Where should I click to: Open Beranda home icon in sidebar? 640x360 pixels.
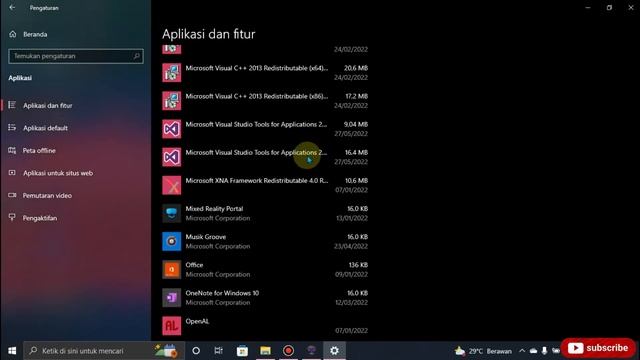(13, 34)
